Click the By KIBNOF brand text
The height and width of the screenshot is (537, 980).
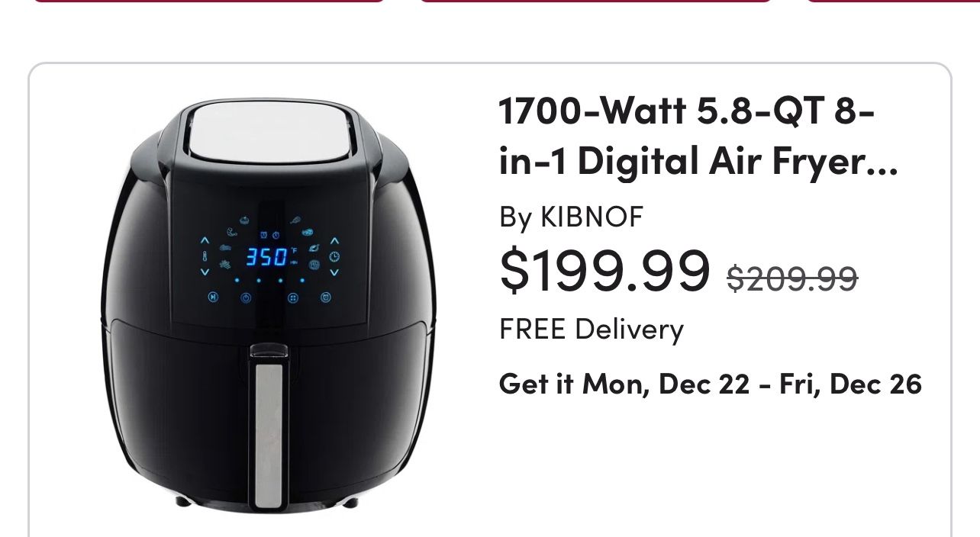point(571,217)
